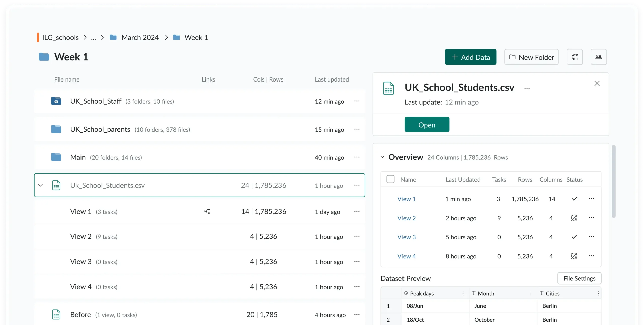
Task: Click the Add Data button
Action: pyautogui.click(x=470, y=57)
